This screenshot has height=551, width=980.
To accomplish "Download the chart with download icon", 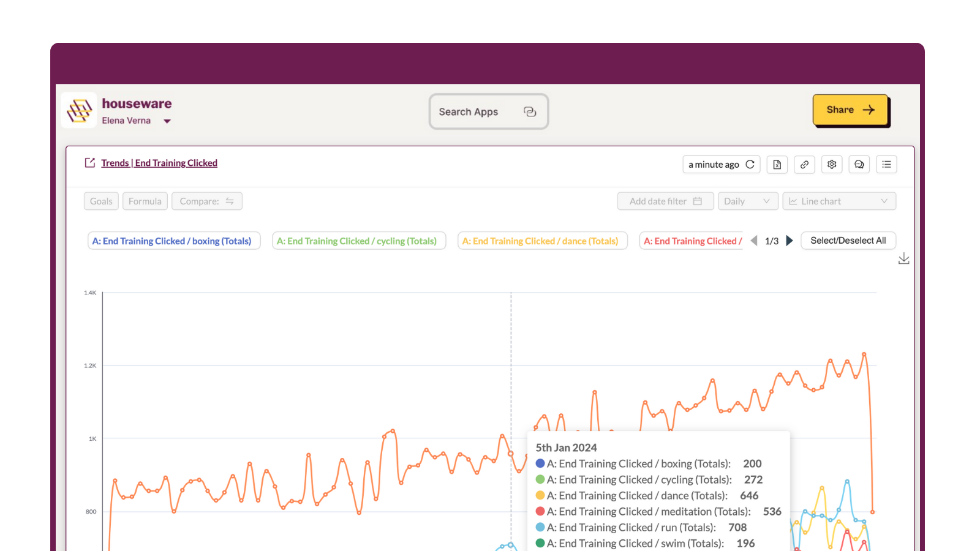I will 903,259.
